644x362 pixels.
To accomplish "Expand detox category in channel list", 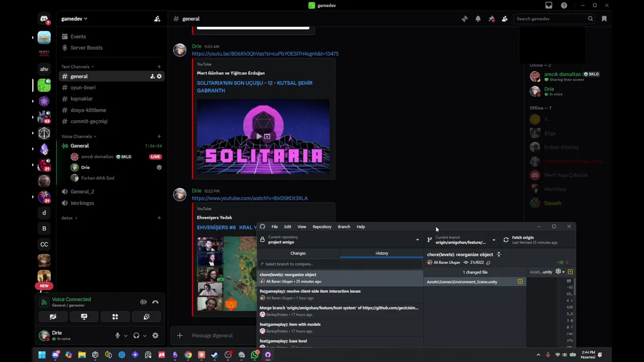I will click(69, 218).
